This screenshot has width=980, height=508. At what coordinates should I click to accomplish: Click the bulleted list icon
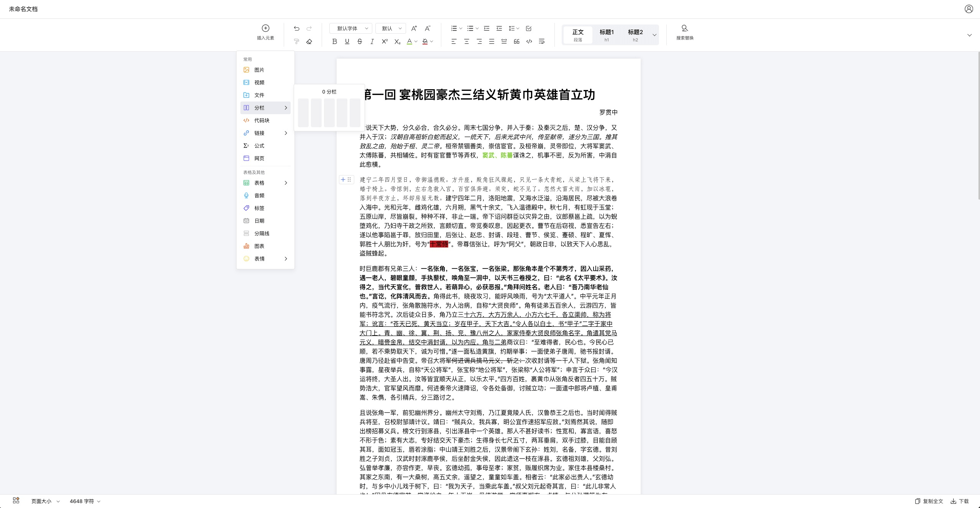point(470,28)
